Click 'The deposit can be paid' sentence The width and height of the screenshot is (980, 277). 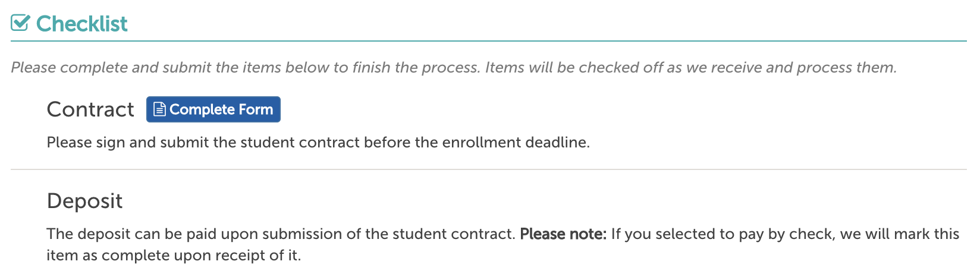click(x=281, y=234)
